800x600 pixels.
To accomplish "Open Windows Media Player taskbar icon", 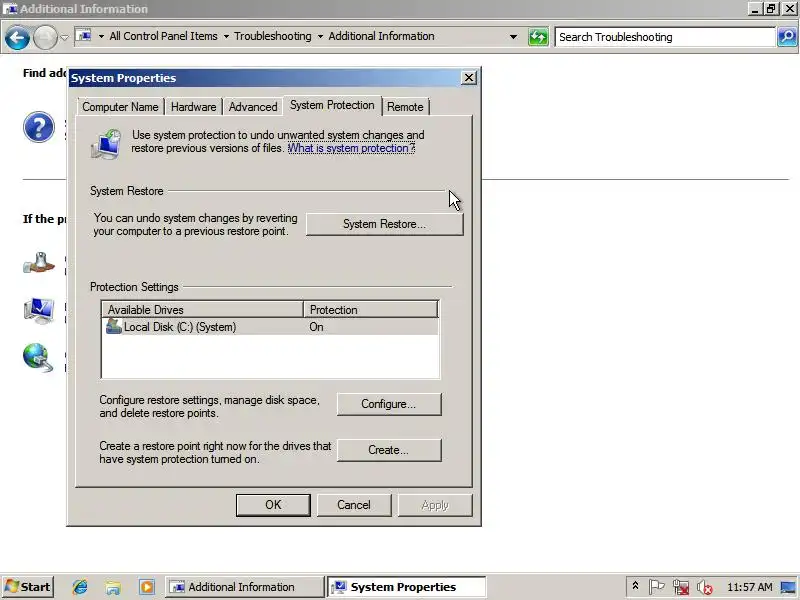I will 146,587.
